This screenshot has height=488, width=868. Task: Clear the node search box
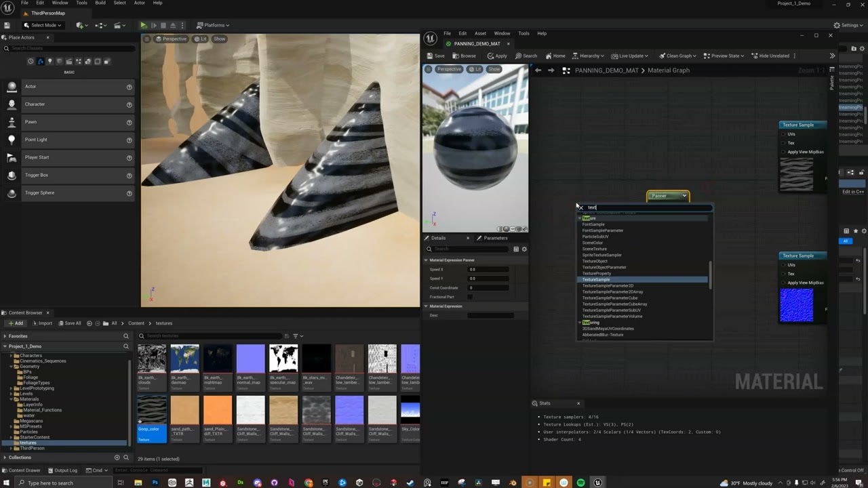(580, 207)
